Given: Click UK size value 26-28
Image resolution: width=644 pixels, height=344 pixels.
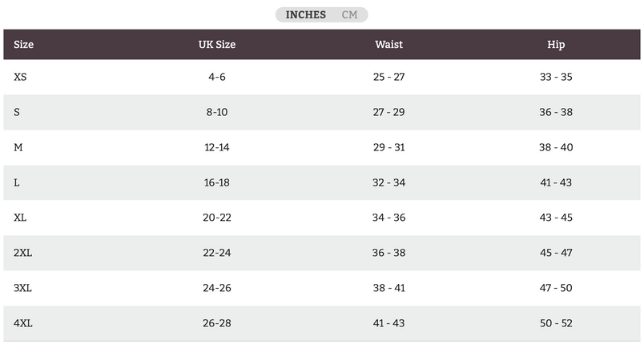Looking at the screenshot, I should tap(217, 323).
